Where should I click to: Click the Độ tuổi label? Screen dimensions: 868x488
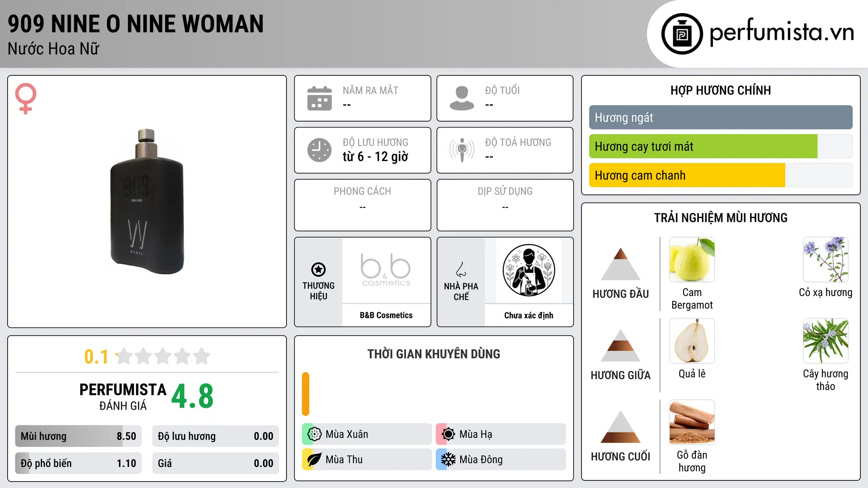(502, 91)
